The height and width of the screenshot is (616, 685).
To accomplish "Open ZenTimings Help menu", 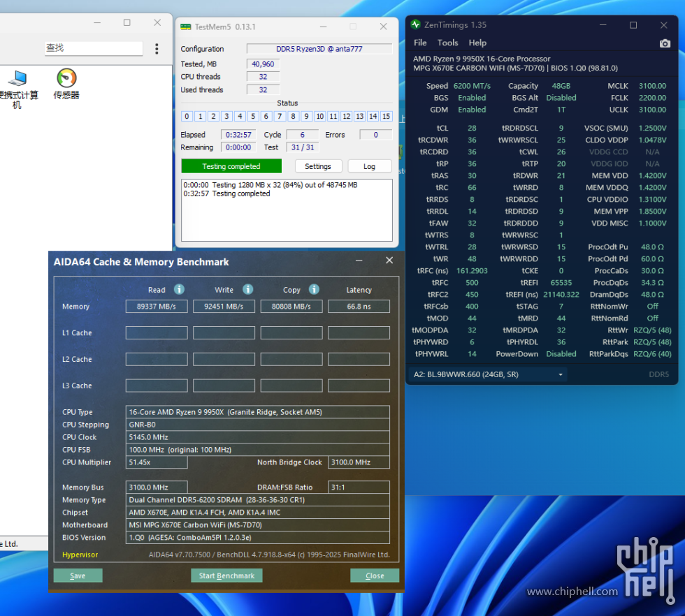I will (477, 43).
